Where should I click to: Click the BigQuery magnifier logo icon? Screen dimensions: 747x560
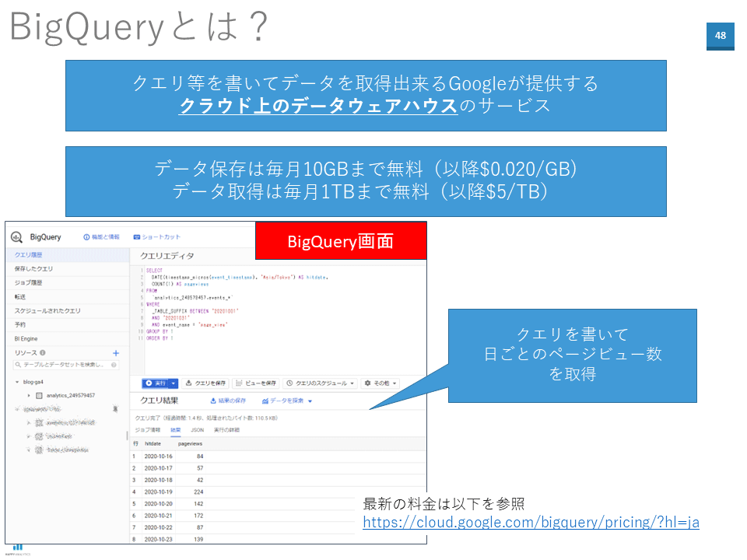16,237
